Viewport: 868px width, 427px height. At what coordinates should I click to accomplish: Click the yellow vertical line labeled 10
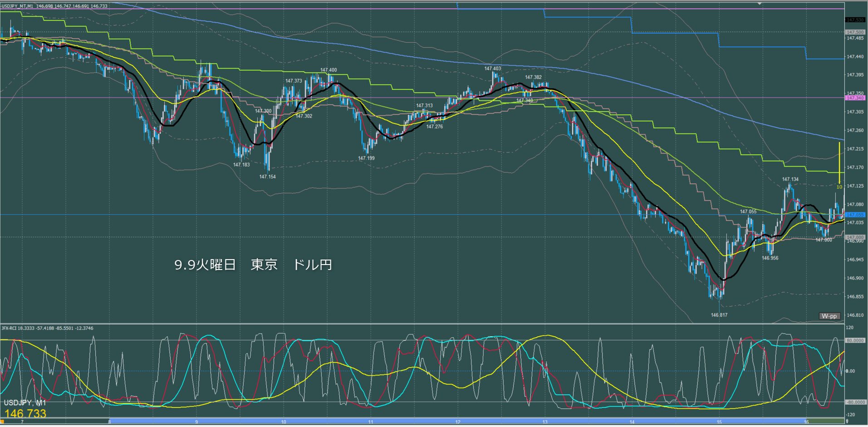(x=839, y=163)
